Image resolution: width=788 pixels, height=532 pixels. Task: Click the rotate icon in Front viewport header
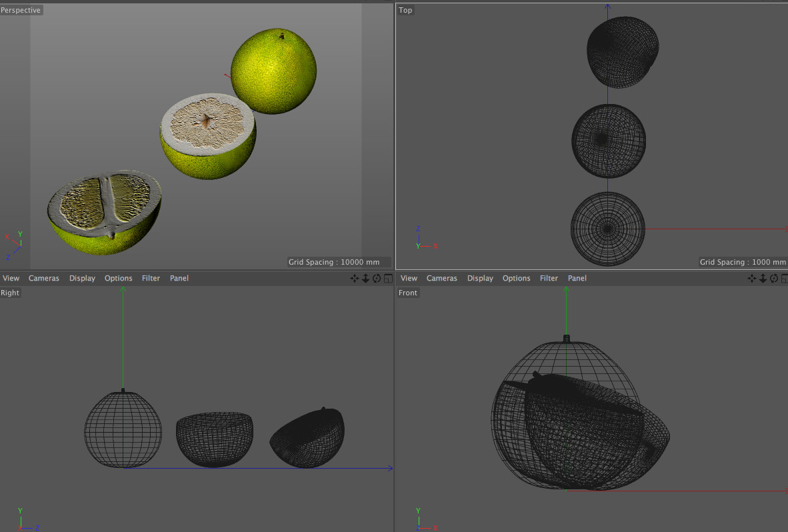pyautogui.click(x=774, y=278)
